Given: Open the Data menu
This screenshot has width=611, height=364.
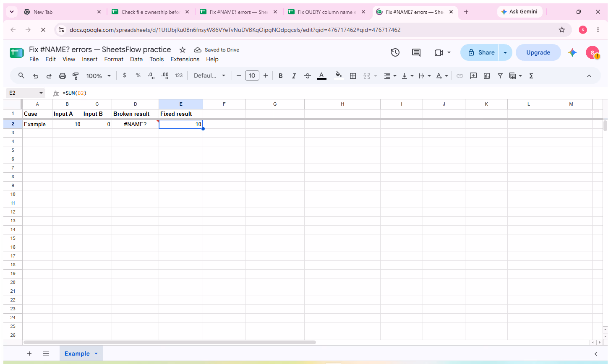Looking at the screenshot, I should [136, 59].
